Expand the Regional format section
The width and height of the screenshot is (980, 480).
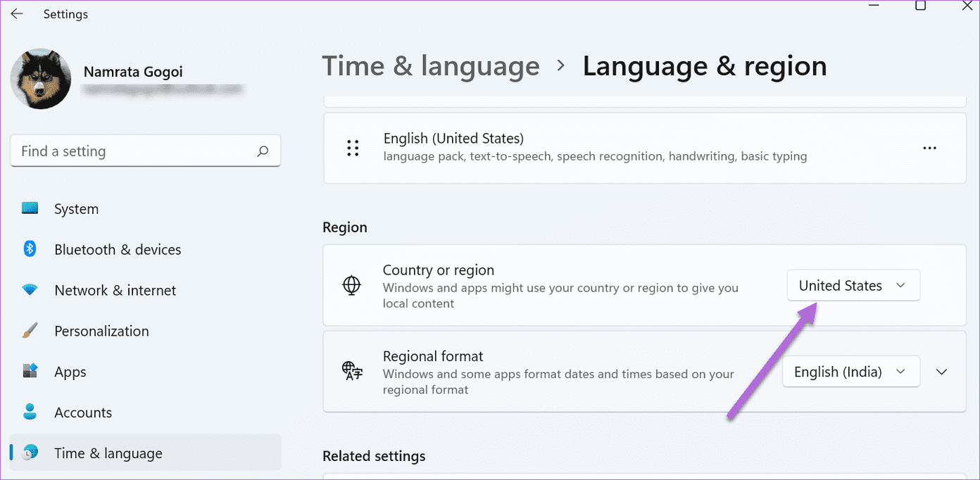point(942,372)
